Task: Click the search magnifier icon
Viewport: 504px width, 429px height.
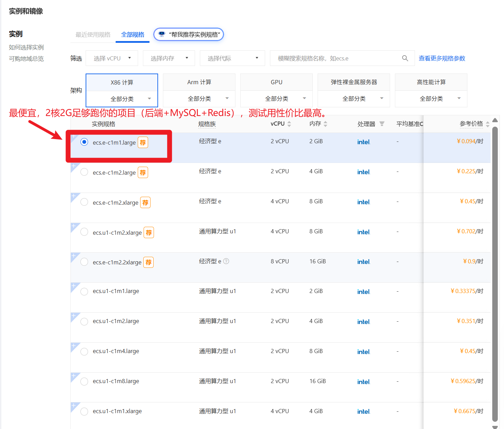Action: pos(405,58)
